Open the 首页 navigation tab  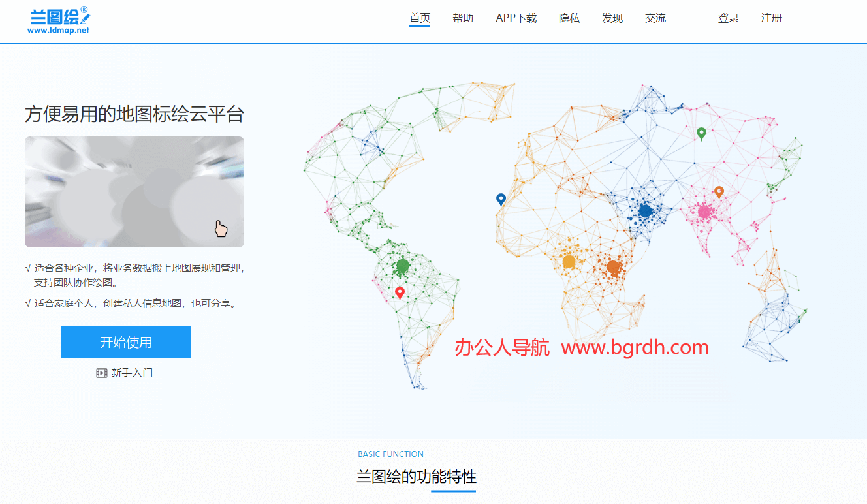(420, 18)
